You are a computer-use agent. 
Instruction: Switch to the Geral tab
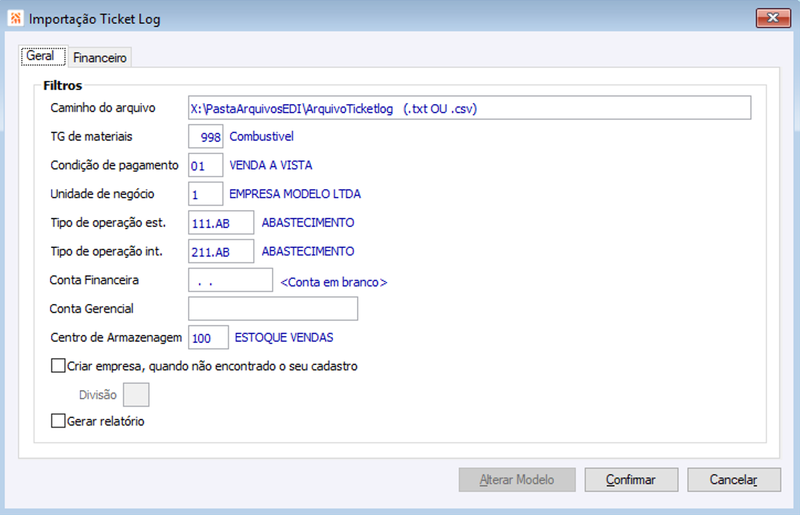tap(43, 56)
